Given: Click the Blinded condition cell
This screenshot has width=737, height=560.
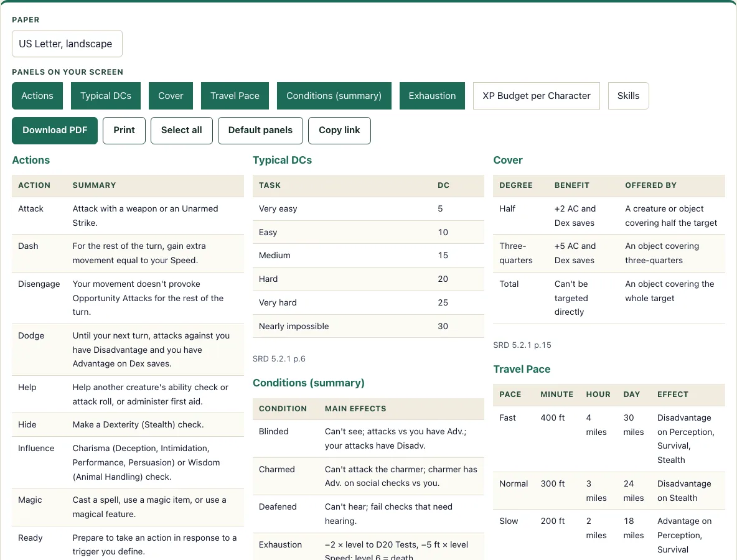Looking at the screenshot, I should 273,431.
